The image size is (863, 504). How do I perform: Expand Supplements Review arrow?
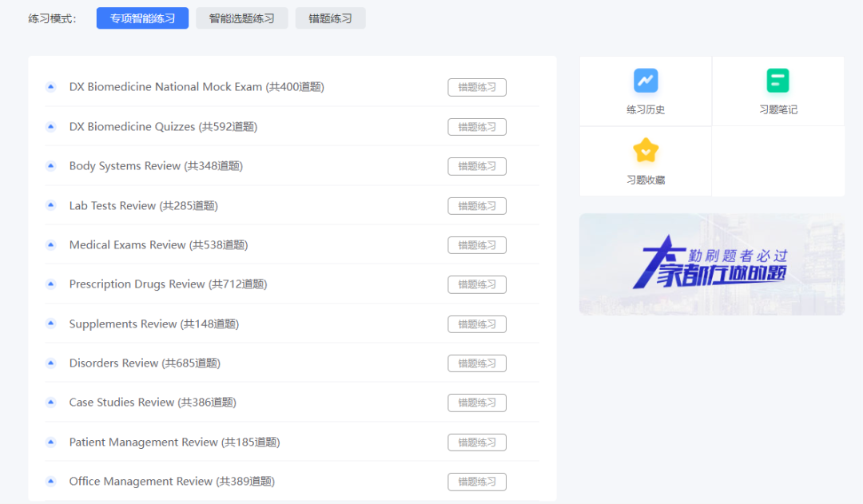point(50,323)
